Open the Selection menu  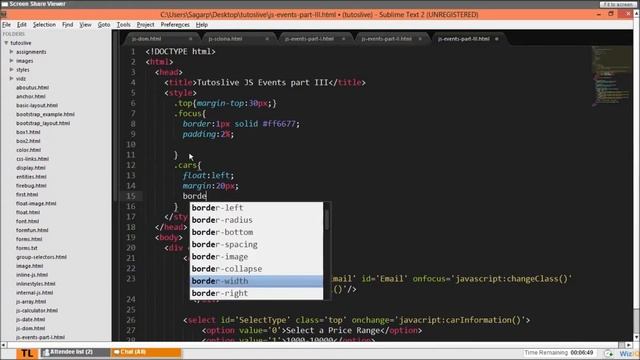(44, 25)
